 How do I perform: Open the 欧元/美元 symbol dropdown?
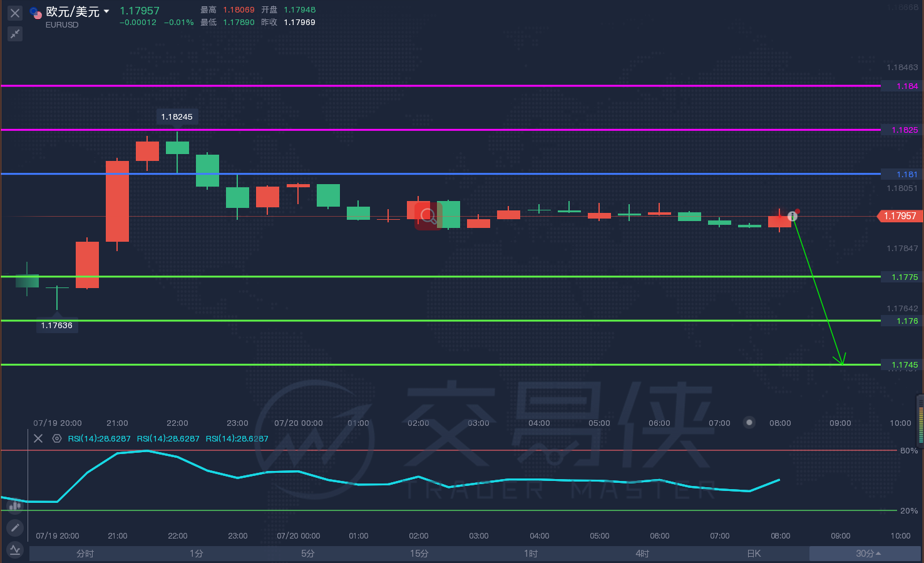point(106,11)
